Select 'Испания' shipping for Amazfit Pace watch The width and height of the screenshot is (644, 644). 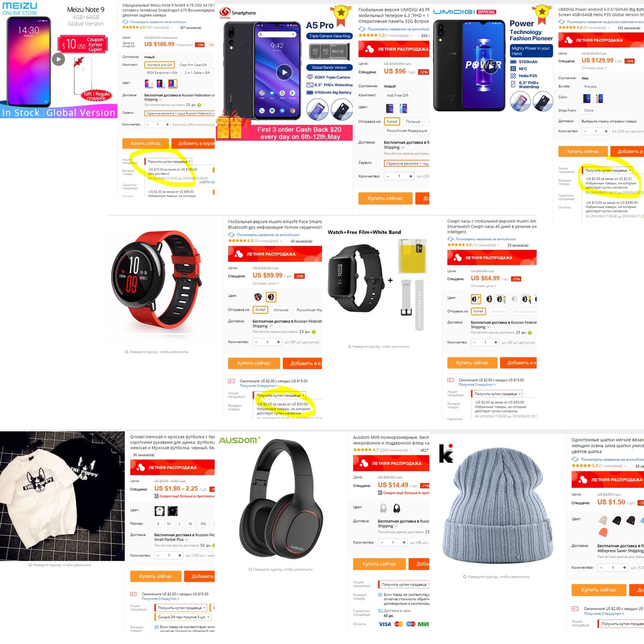281,310
